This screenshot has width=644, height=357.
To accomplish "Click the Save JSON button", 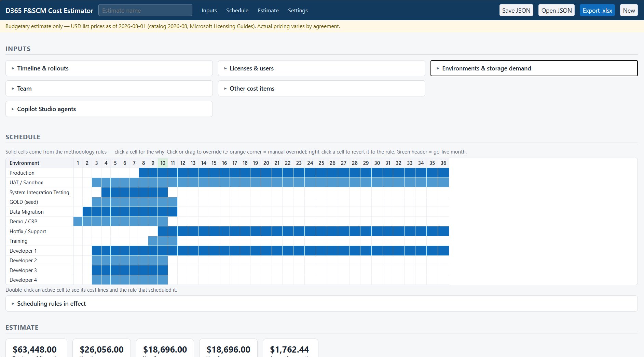I will click(x=516, y=10).
